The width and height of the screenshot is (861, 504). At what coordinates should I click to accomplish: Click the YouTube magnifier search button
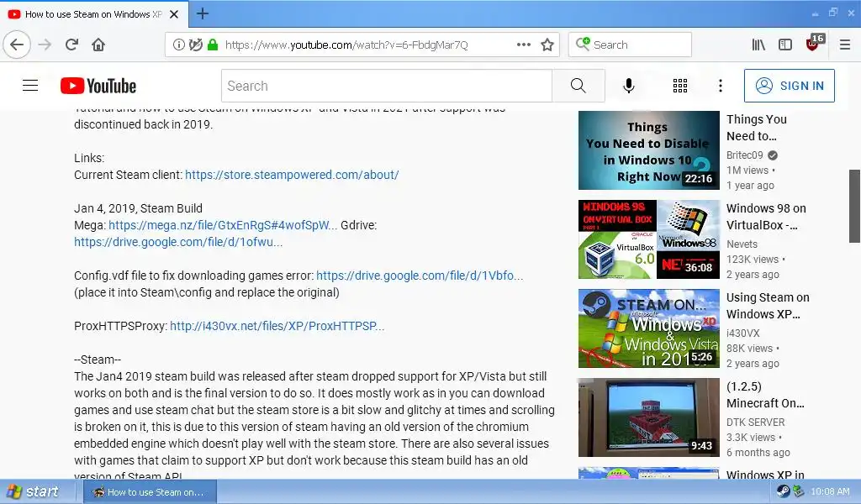click(x=578, y=86)
